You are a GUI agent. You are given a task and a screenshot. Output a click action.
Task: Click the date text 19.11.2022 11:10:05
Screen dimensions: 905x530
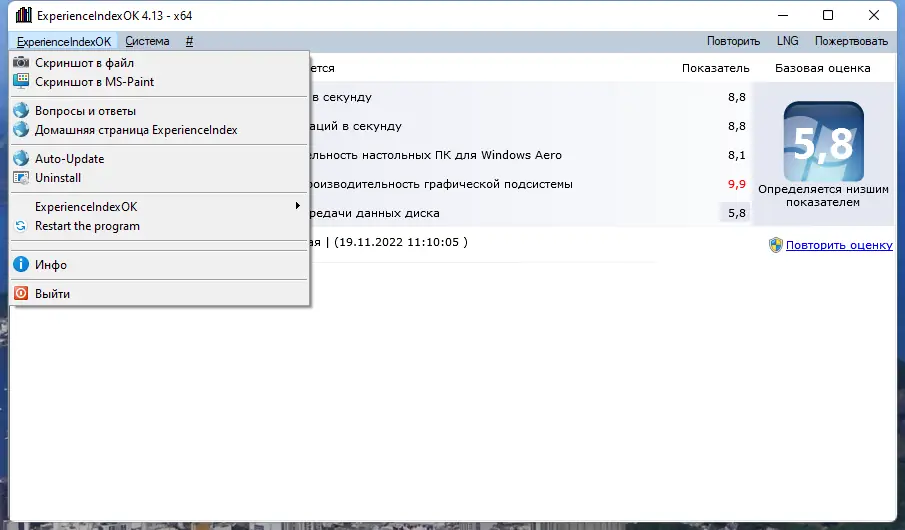pyautogui.click(x=401, y=242)
